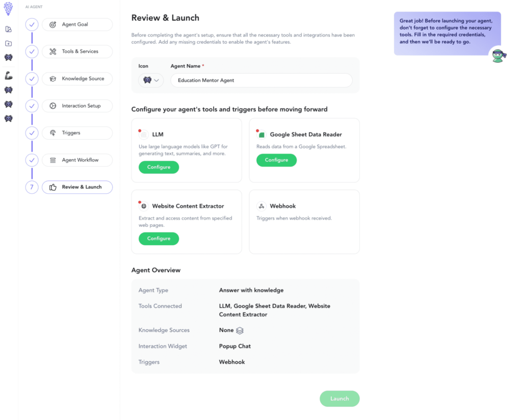This screenshot has height=420, width=522.
Task: Click the Agent Name input field
Action: [x=261, y=80]
